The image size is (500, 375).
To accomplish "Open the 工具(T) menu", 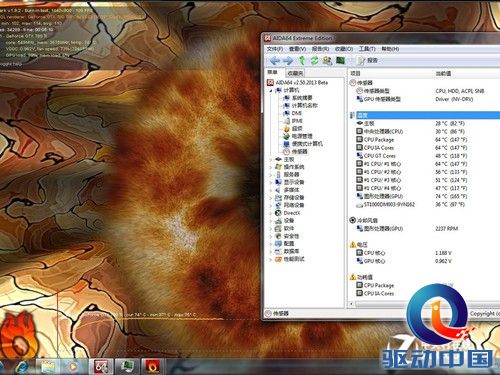I will click(x=367, y=49).
